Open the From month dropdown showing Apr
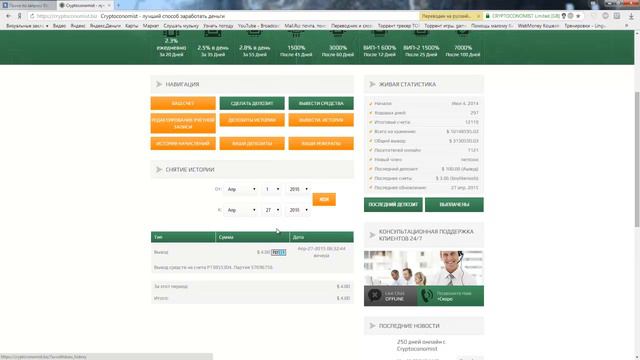The height and width of the screenshot is (360, 640). (242, 189)
